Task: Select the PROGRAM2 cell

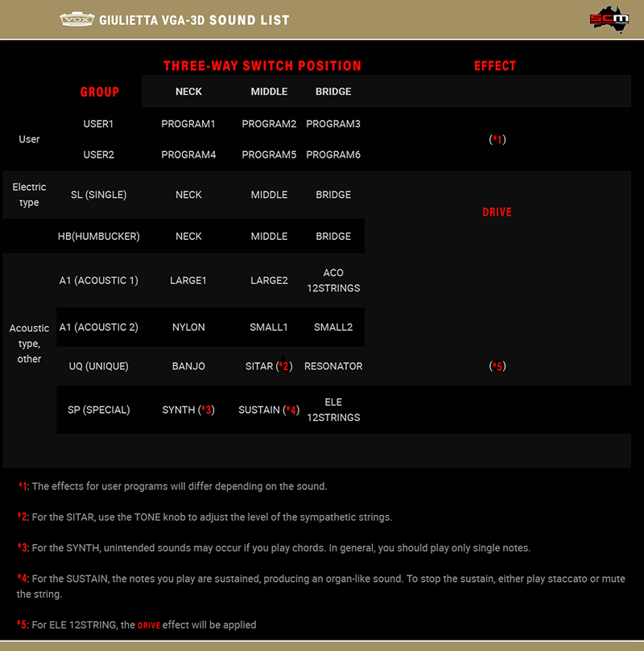Action: click(269, 124)
